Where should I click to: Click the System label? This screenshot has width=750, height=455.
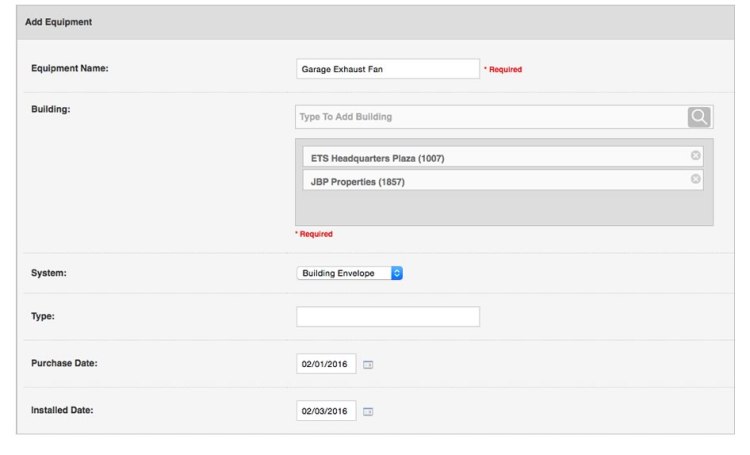pyautogui.click(x=49, y=272)
